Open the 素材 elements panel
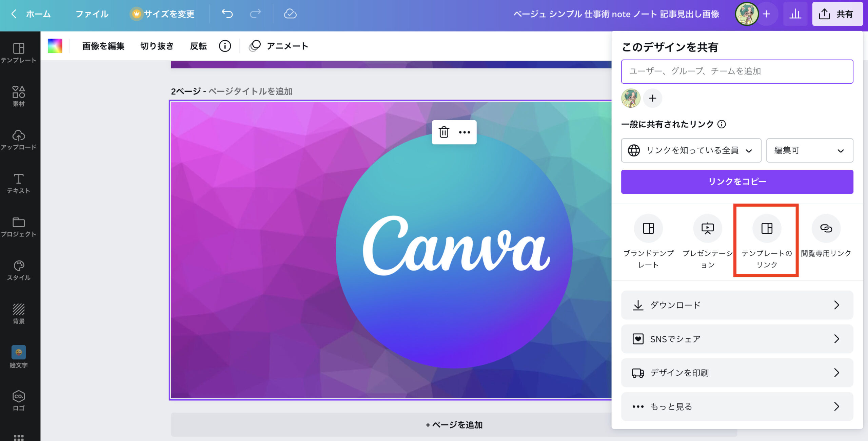Image resolution: width=868 pixels, height=441 pixels. pos(19,96)
